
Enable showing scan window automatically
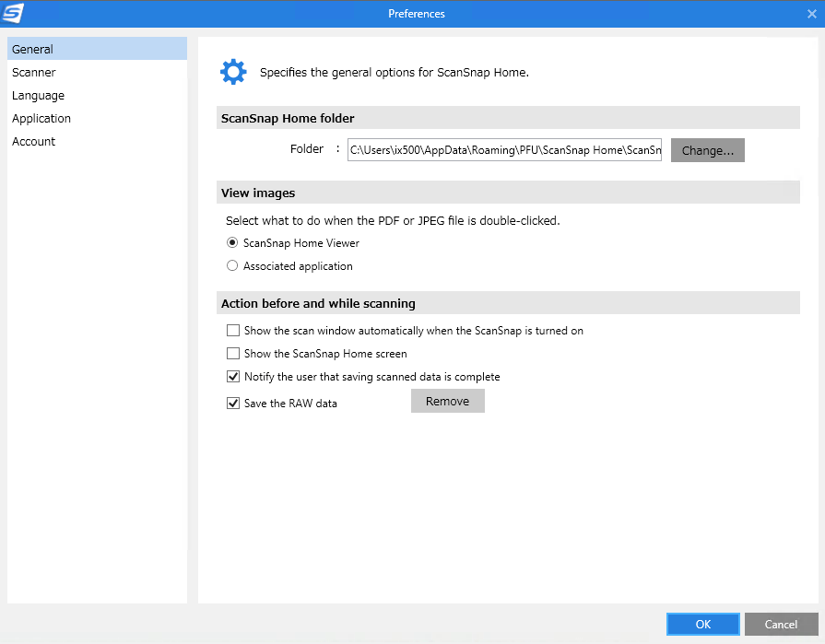tap(233, 331)
